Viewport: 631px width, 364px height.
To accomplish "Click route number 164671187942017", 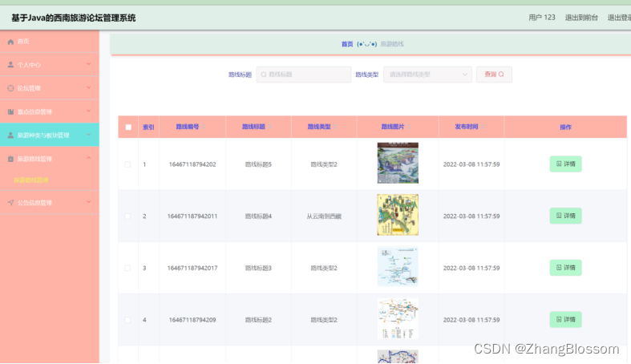I will pos(192,269).
